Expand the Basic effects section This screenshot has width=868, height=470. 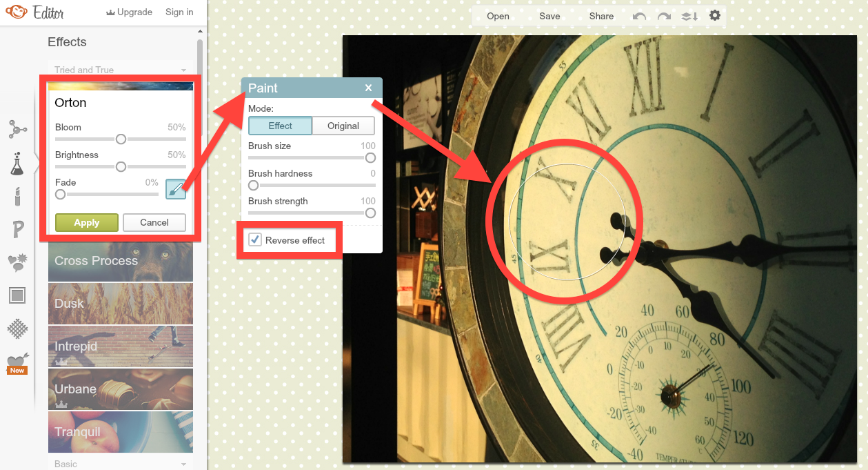(x=121, y=464)
